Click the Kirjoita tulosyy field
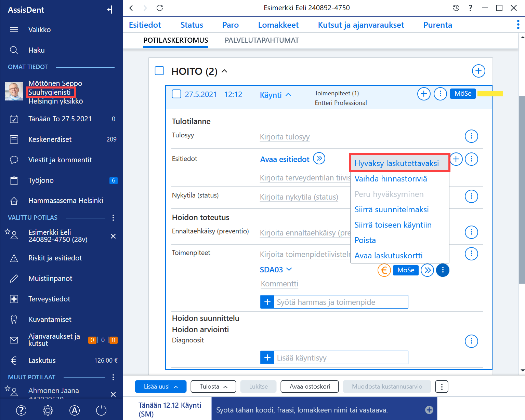 pos(285,137)
